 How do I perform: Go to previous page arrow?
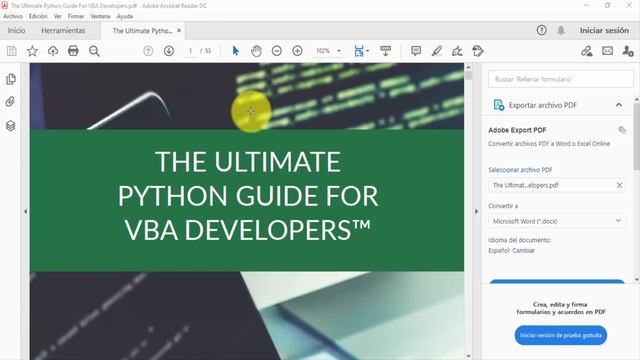coord(148,51)
